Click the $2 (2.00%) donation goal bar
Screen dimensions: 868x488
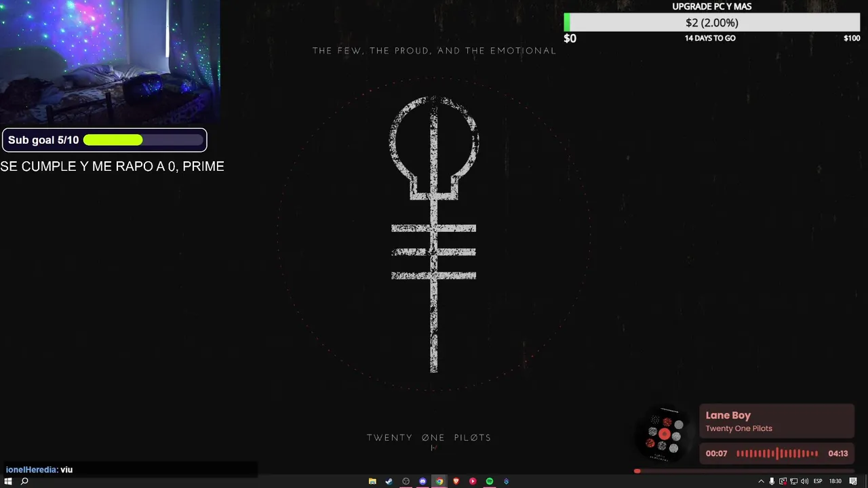coord(711,22)
